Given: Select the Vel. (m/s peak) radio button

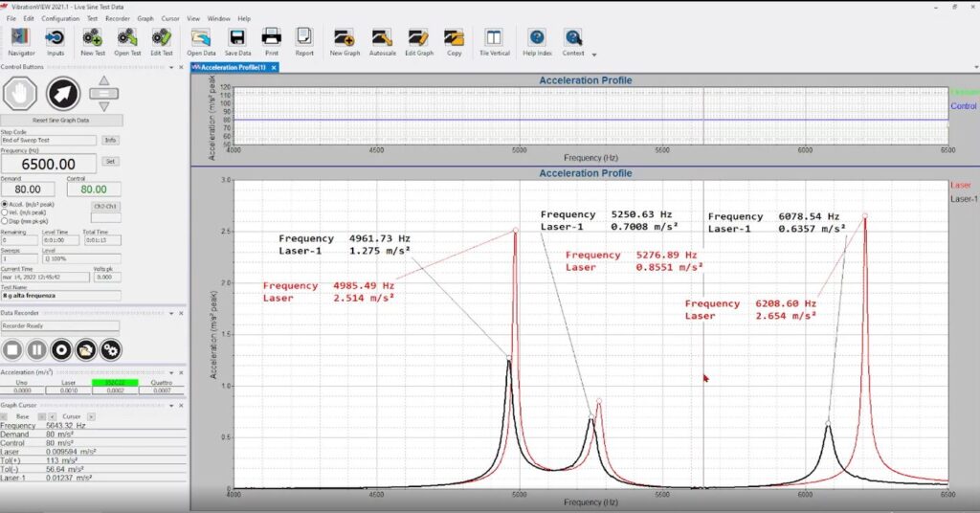Looking at the screenshot, I should pos(5,212).
